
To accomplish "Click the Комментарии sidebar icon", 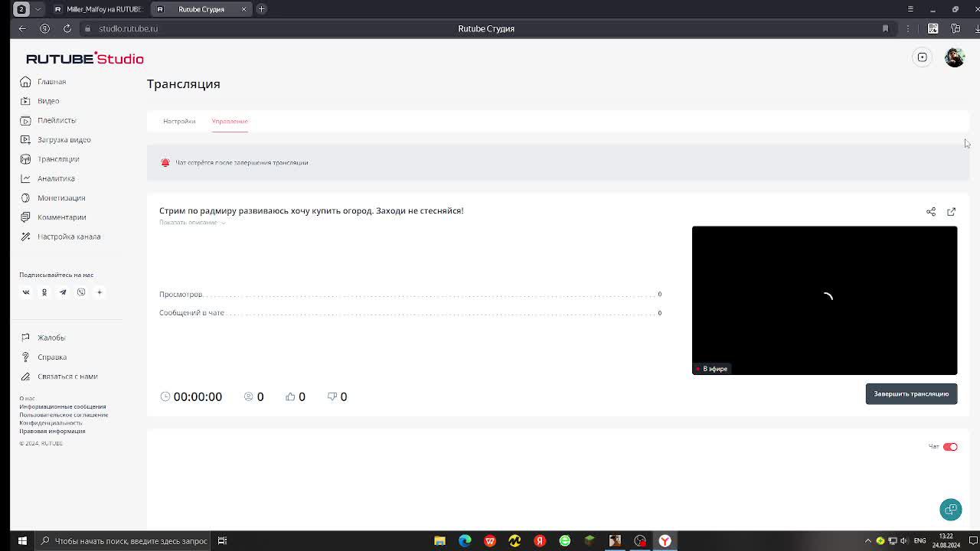I will coord(25,217).
